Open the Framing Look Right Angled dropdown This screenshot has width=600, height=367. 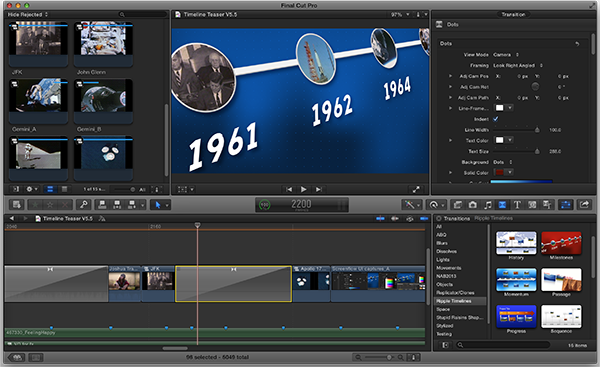pyautogui.click(x=518, y=65)
